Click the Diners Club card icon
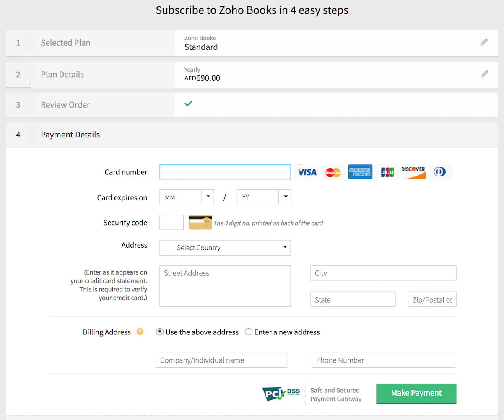 440,172
